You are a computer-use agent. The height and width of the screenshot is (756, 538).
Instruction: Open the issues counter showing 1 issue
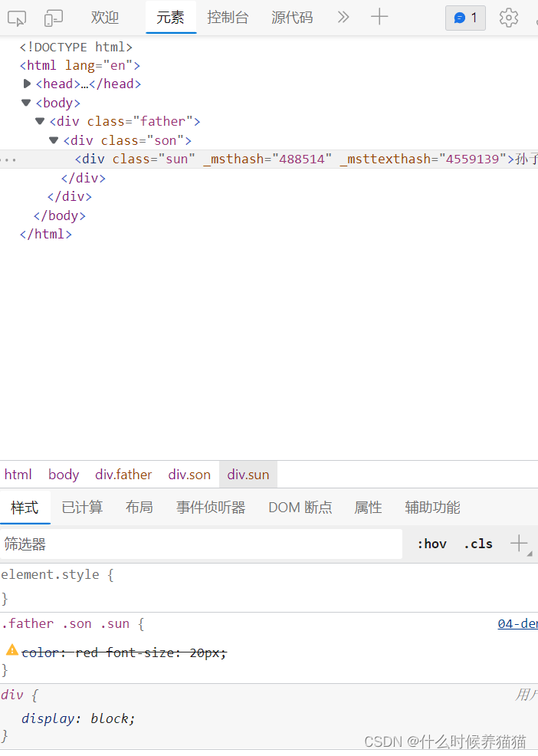coord(465,17)
